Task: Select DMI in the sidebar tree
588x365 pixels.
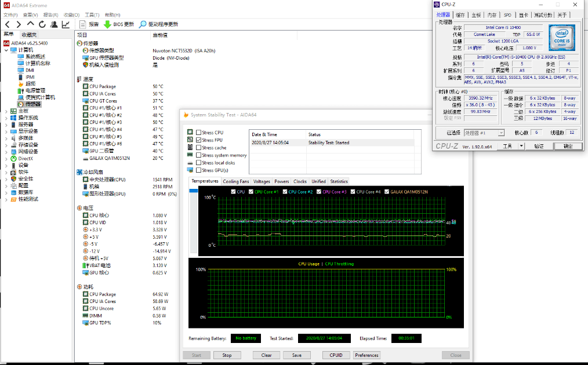Action: [30, 70]
